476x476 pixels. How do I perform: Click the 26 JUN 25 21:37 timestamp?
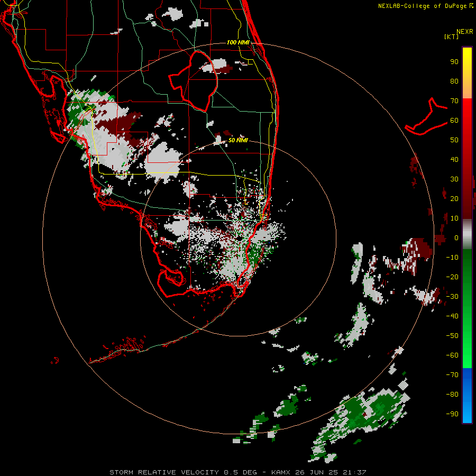[x=331, y=472]
